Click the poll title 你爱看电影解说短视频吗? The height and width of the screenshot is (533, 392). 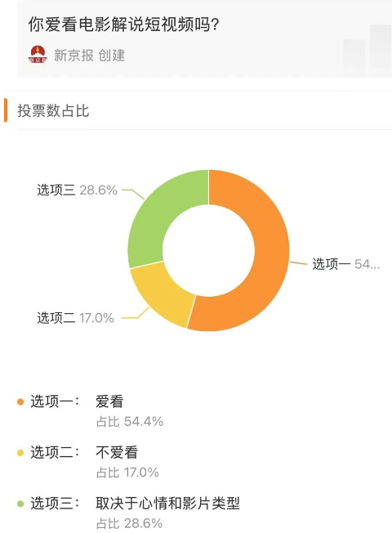click(x=124, y=25)
